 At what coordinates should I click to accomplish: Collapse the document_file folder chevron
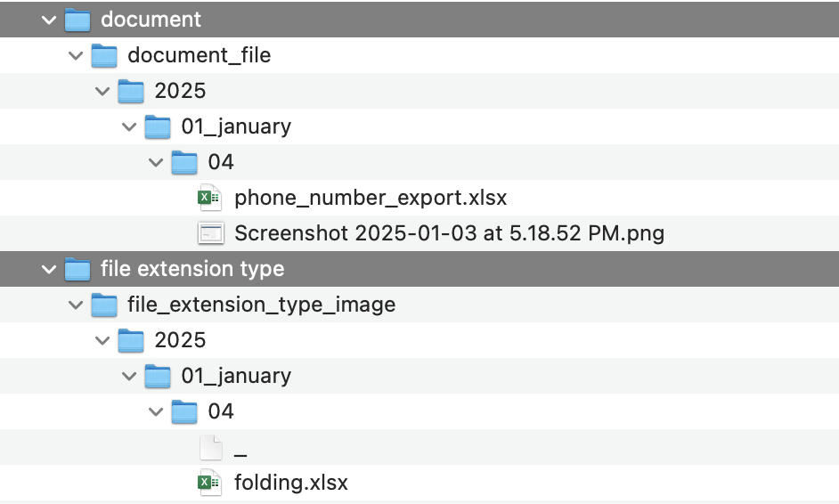click(x=76, y=55)
